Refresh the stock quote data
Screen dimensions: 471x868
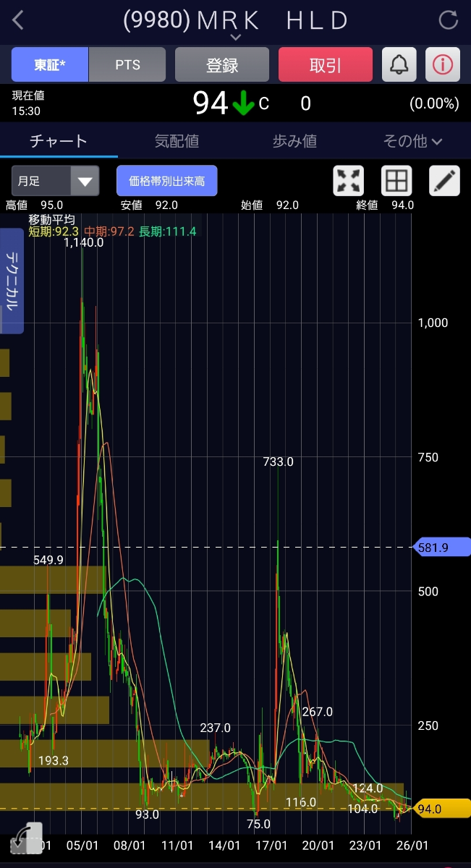coord(449,20)
